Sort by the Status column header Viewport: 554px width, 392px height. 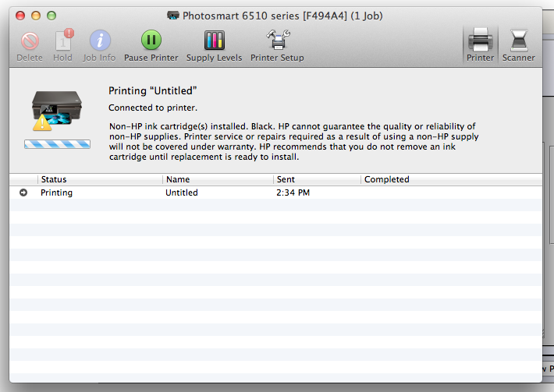coord(100,179)
